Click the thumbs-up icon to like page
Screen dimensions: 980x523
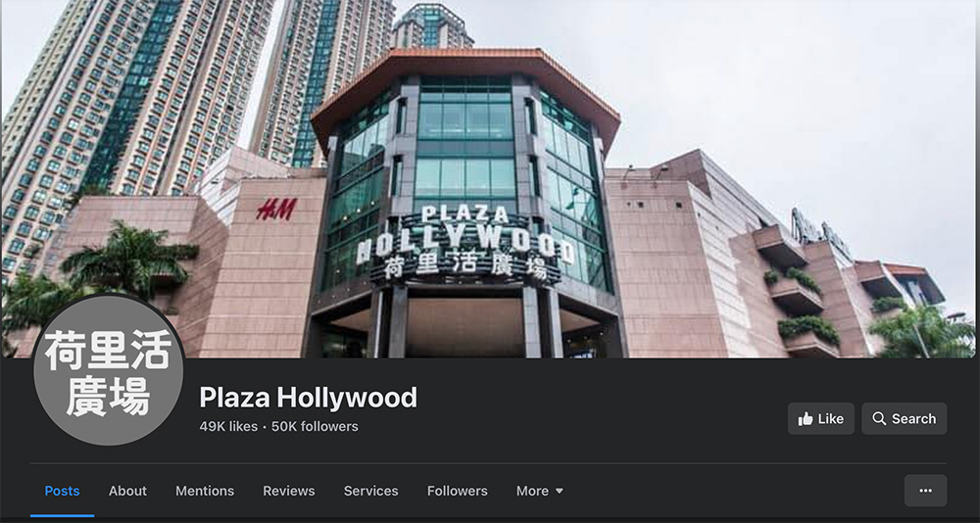coord(806,418)
